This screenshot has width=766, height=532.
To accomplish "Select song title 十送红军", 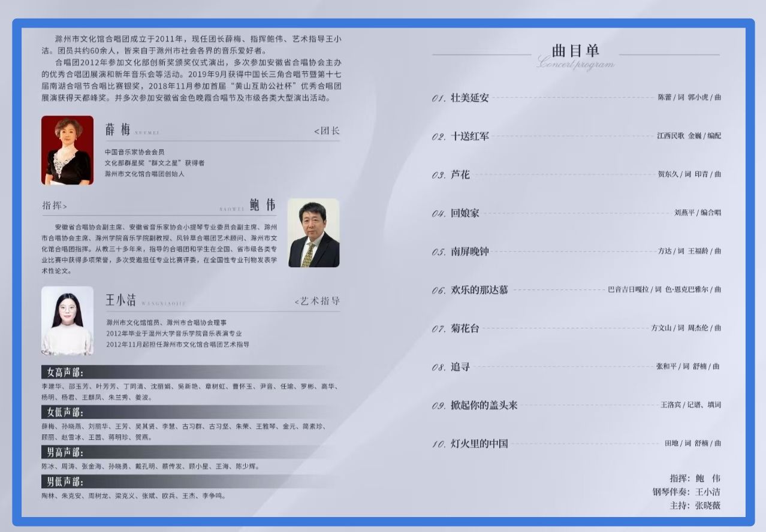I will (470, 136).
